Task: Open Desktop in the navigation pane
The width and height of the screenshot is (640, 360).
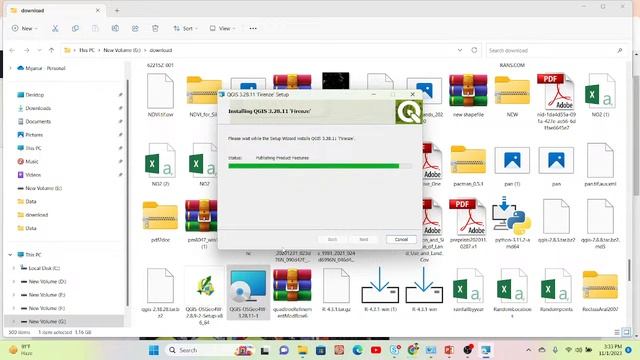Action: pos(34,95)
